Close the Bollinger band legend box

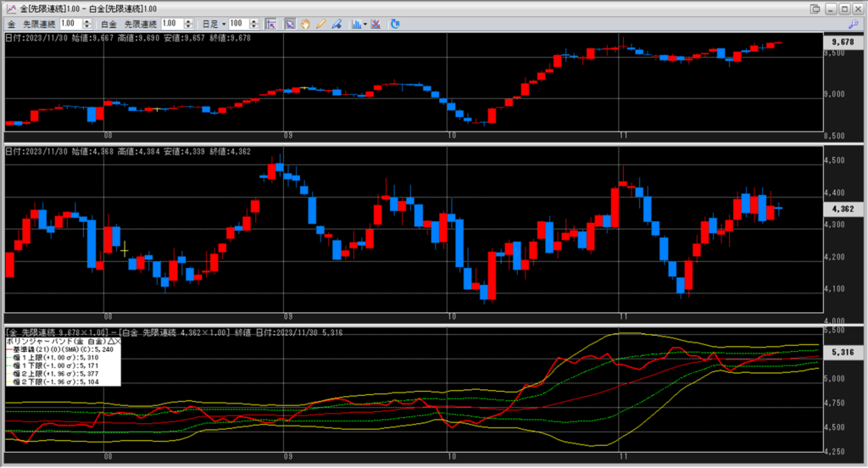(x=117, y=340)
